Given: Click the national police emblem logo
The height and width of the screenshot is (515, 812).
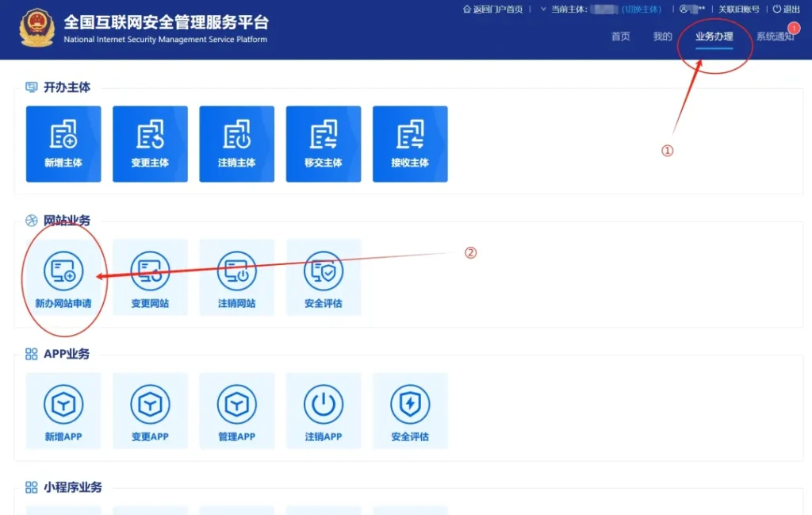Looking at the screenshot, I should click(36, 28).
